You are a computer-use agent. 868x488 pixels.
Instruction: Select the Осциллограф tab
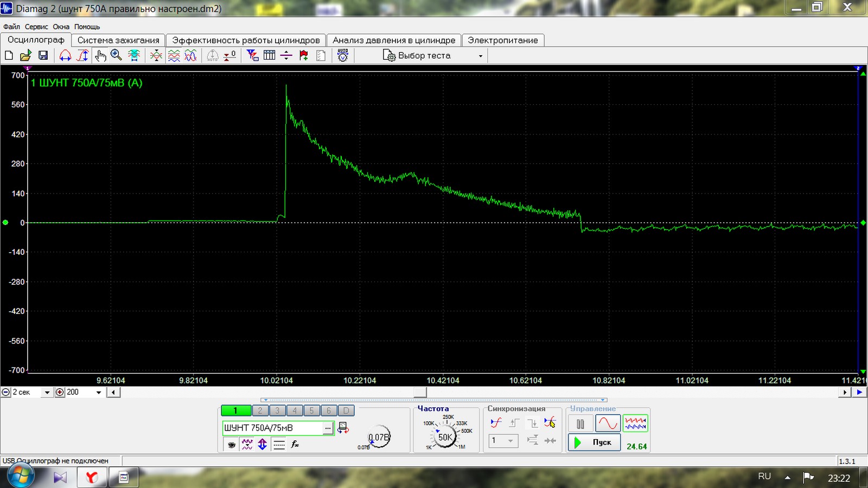36,40
